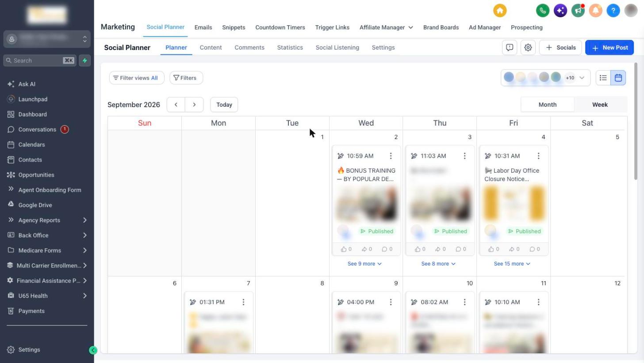Expand See 15 more posts on Friday
The width and height of the screenshot is (644, 363).
pos(512,264)
